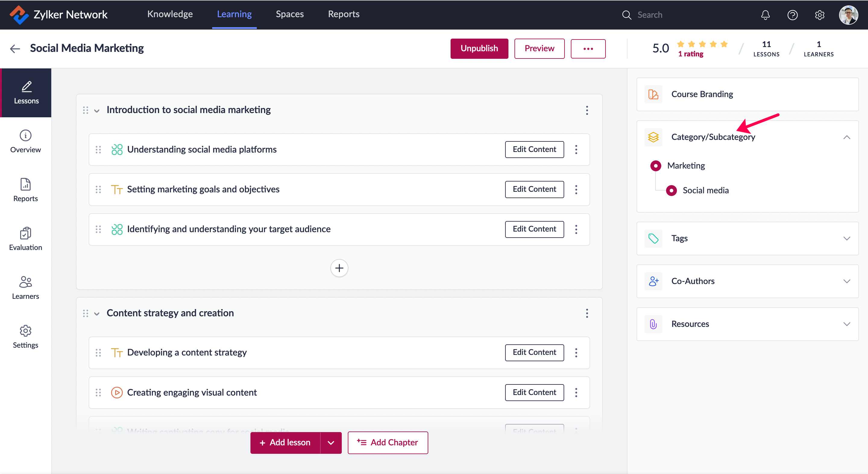Go back using the left arrow
Viewport: 868px width, 474px height.
pyautogui.click(x=15, y=49)
